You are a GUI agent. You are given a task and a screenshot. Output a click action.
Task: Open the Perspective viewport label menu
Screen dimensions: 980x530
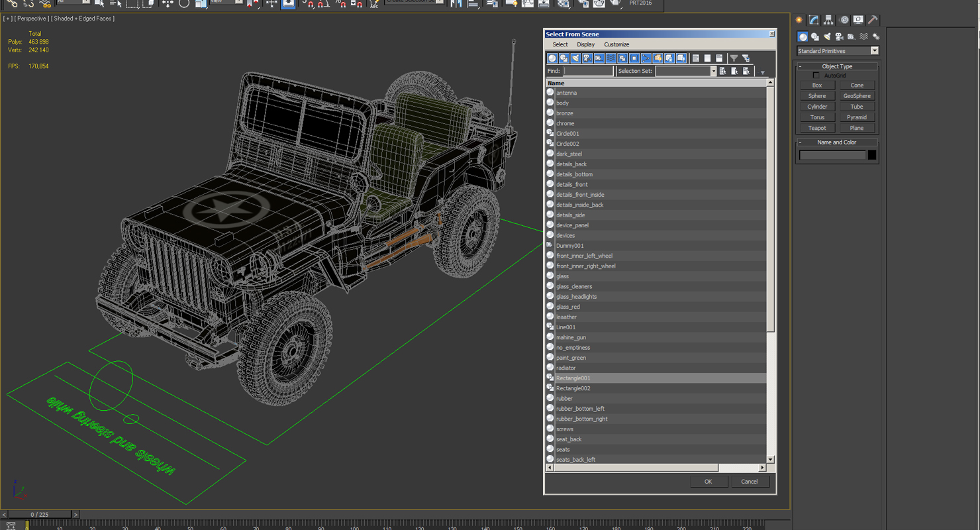(32, 19)
